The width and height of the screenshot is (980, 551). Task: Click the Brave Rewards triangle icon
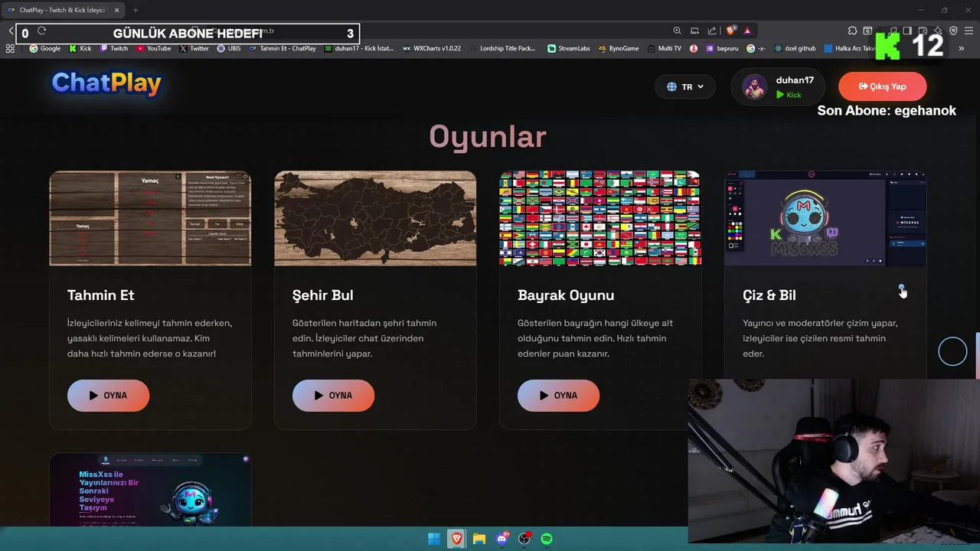point(747,31)
